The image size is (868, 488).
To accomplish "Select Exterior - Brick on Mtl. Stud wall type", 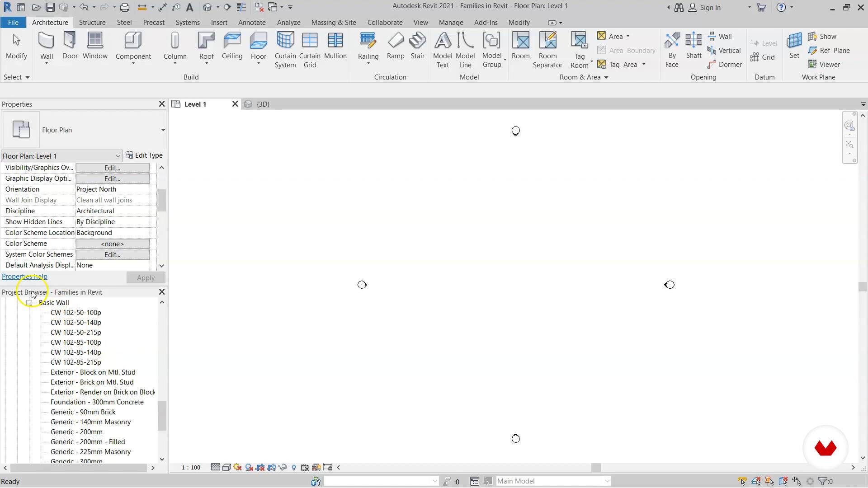I will click(x=92, y=382).
